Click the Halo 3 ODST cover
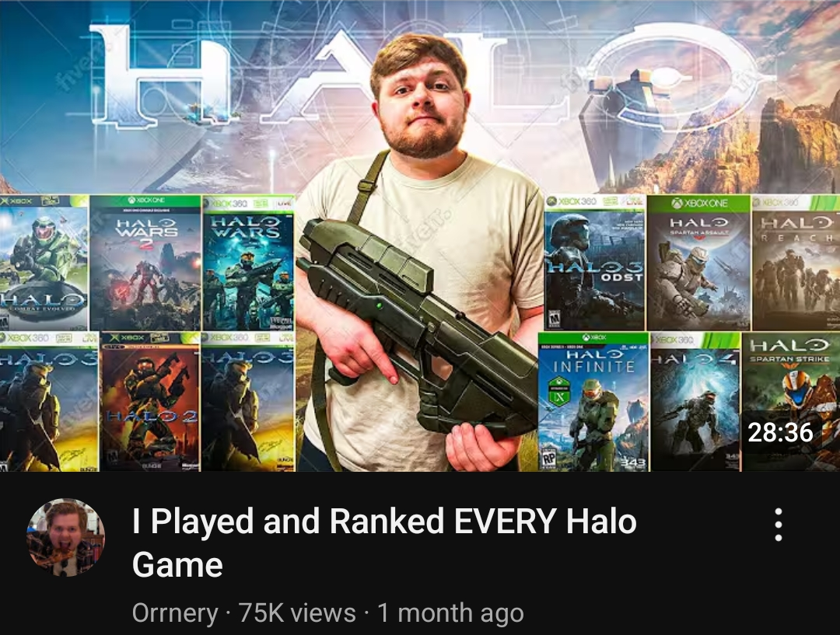 click(595, 263)
